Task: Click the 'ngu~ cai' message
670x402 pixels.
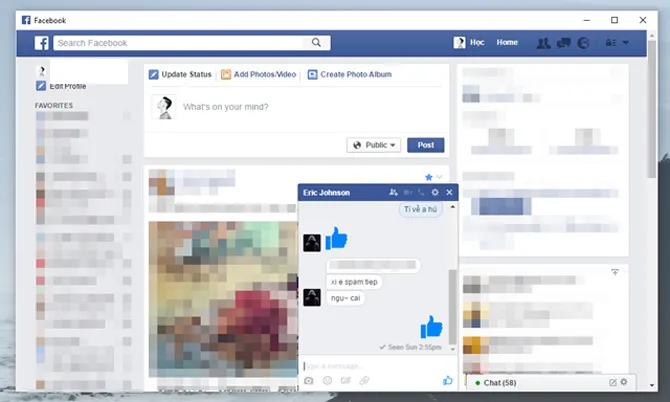Action: pyautogui.click(x=345, y=298)
